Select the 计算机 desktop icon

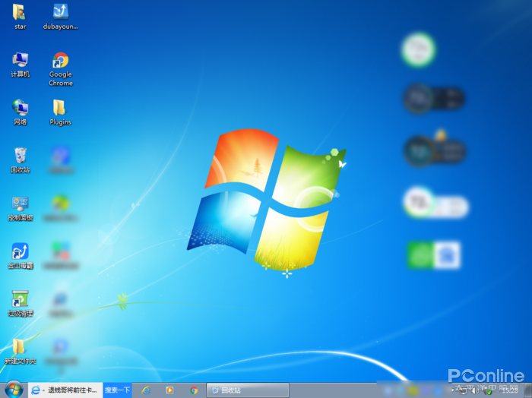21,65
